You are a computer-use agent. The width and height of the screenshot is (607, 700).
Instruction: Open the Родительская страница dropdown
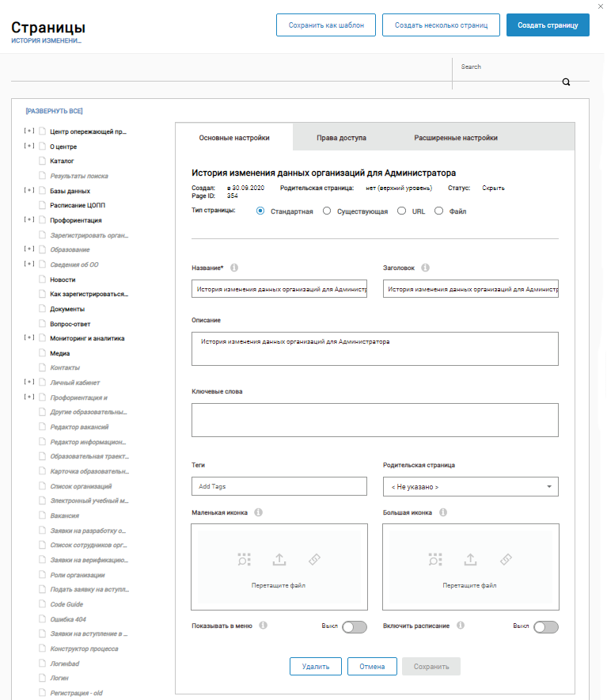pos(470,486)
